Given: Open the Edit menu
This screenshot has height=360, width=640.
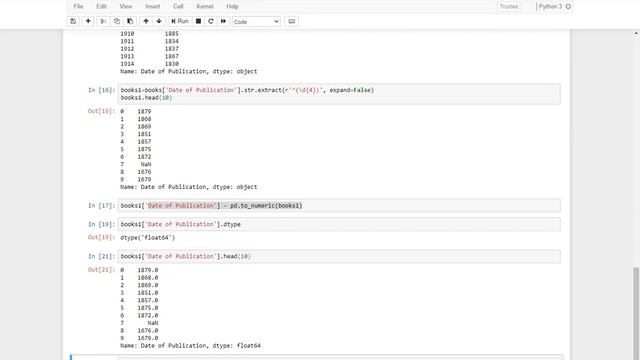Looking at the screenshot, I should [101, 7].
